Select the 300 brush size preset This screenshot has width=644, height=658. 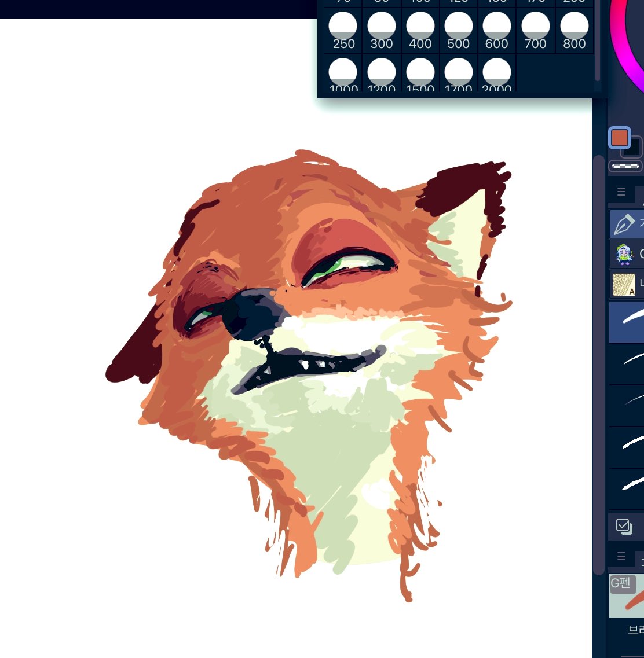382,31
